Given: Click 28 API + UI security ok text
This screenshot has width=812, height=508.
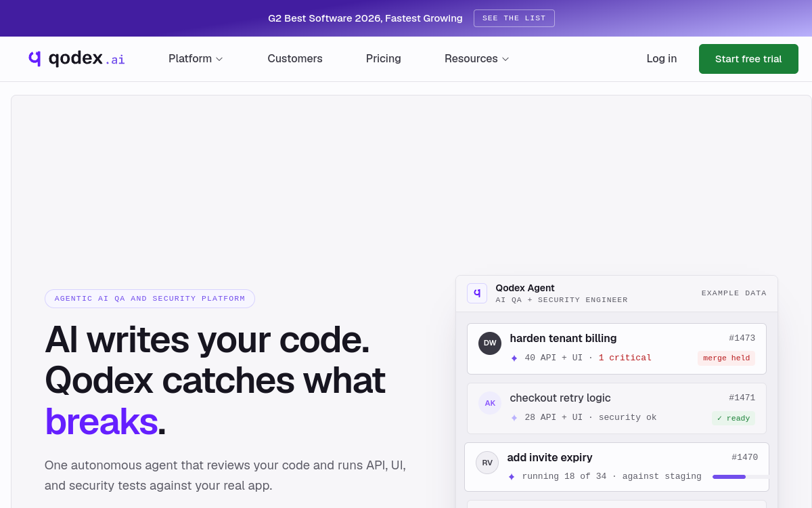Looking at the screenshot, I should [x=591, y=418].
